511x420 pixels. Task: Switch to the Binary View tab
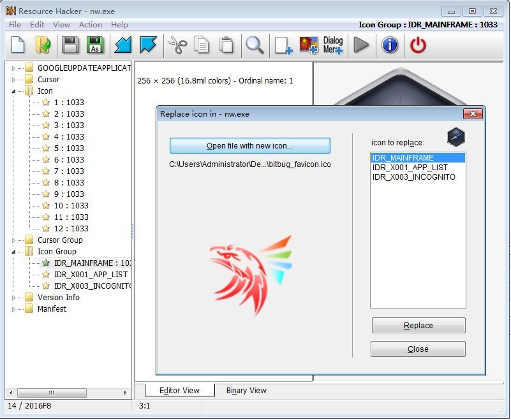coord(246,391)
